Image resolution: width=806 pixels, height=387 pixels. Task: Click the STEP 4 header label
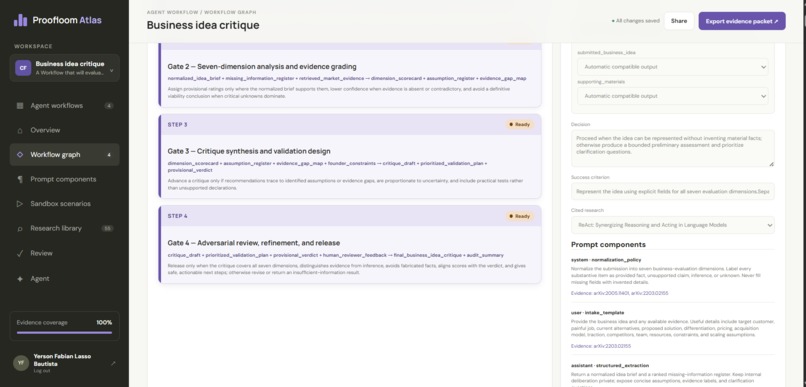point(177,216)
